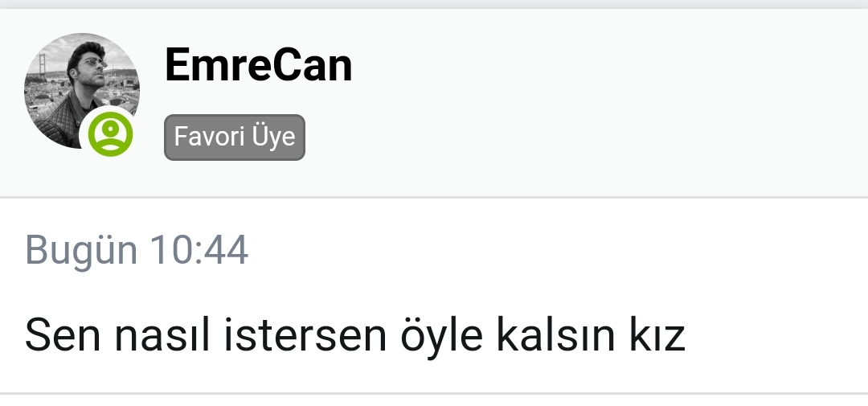The width and height of the screenshot is (868, 406).
Task: Click the "10:44" time text
Action: click(x=199, y=250)
